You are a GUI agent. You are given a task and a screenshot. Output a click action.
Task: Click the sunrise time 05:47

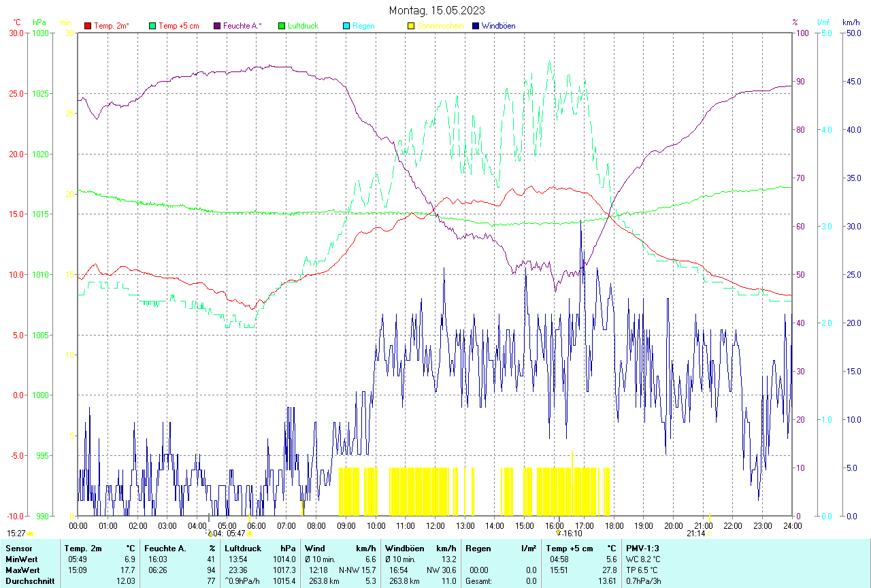[235, 534]
